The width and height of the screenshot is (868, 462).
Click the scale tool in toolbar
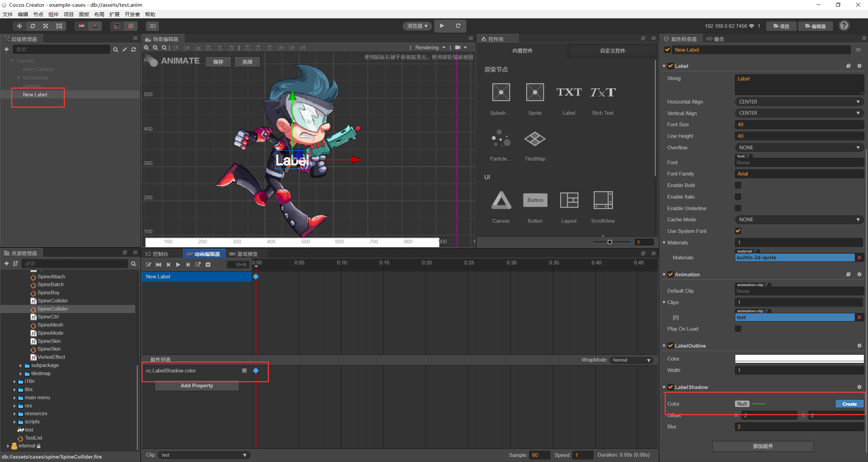pos(45,26)
